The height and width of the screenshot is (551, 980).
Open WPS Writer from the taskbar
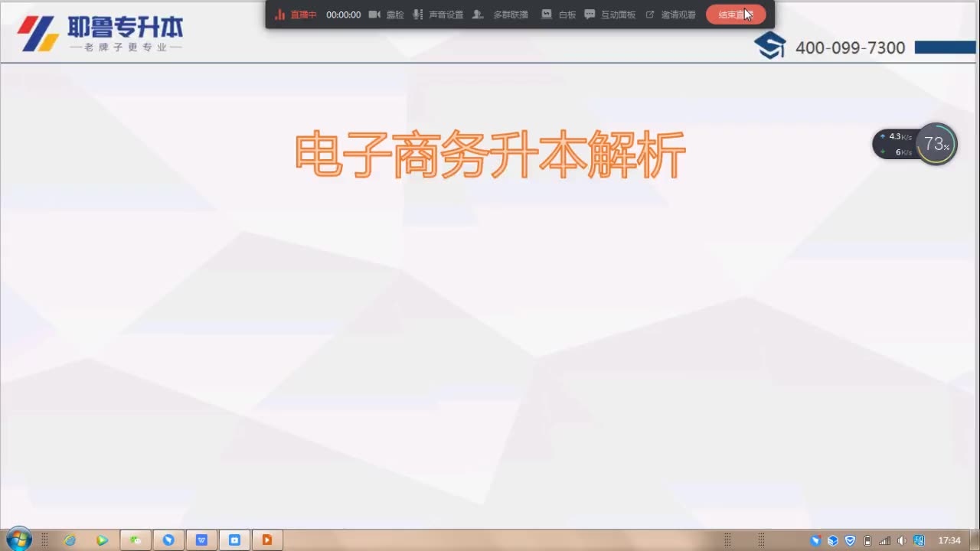[x=201, y=540]
